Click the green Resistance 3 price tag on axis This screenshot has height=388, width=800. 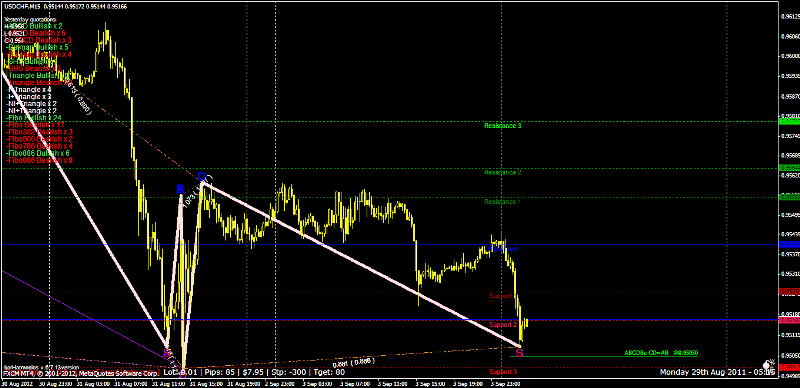pyautogui.click(x=789, y=122)
